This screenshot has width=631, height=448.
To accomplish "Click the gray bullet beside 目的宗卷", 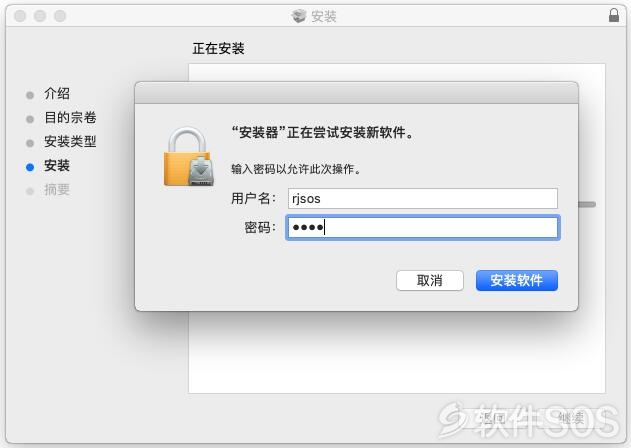I will [30, 119].
